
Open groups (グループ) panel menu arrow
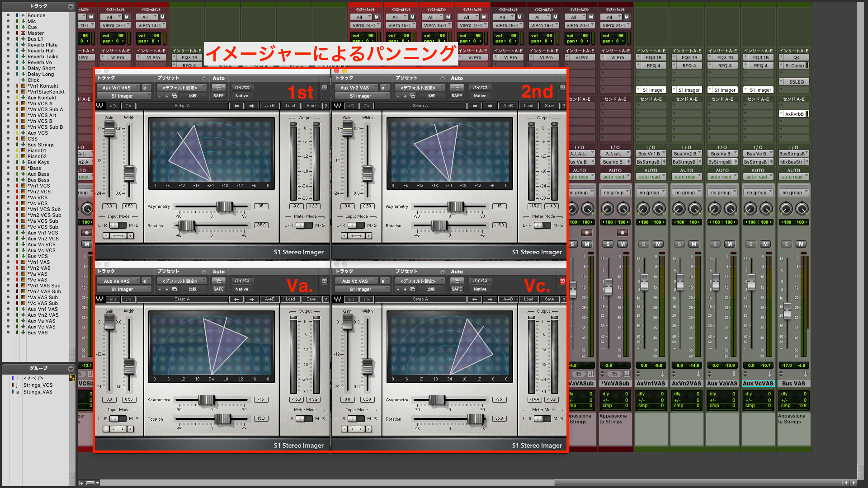coord(71,369)
